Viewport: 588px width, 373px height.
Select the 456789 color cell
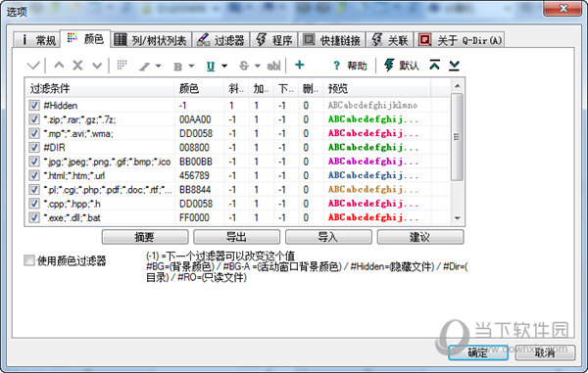(x=194, y=175)
